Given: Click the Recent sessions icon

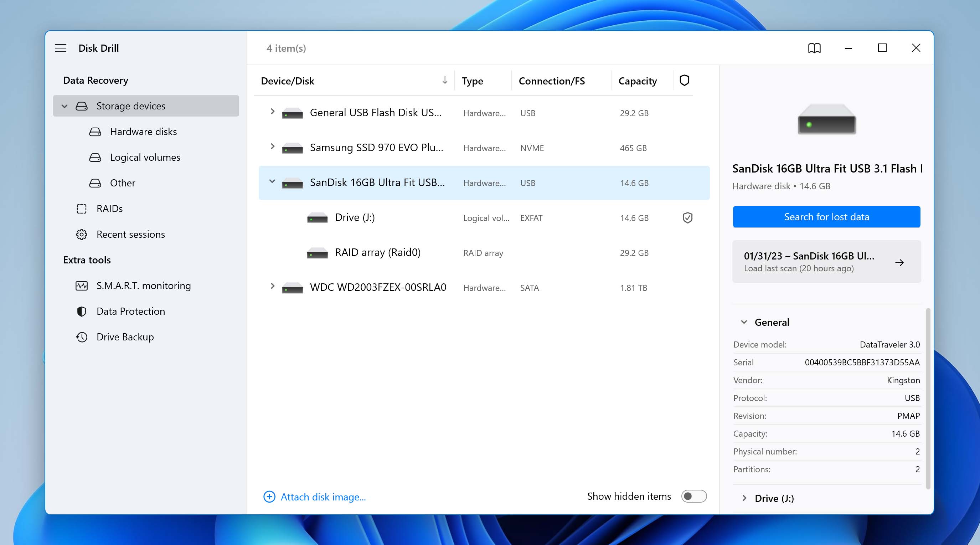Looking at the screenshot, I should pyautogui.click(x=81, y=233).
